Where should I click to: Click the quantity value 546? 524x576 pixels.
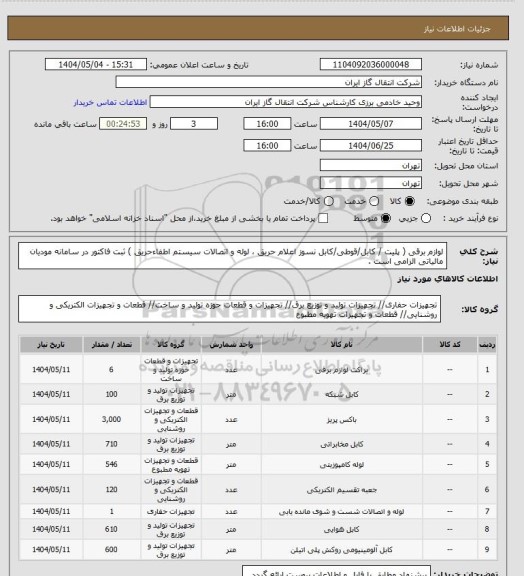coord(111,465)
